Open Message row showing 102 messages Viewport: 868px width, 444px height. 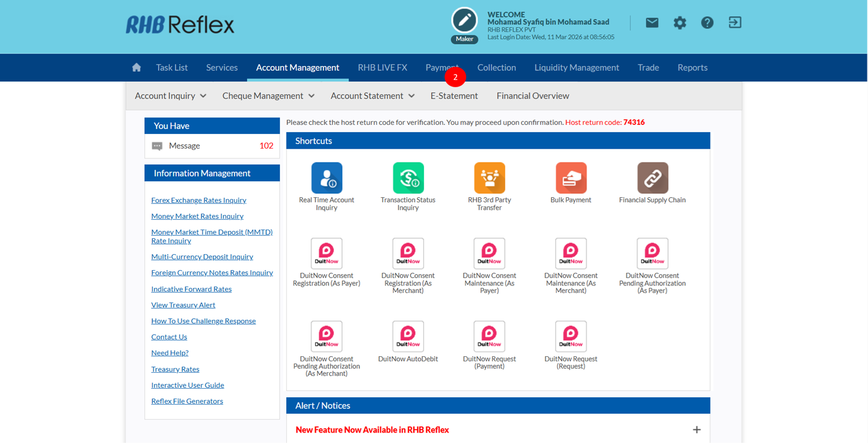point(212,146)
